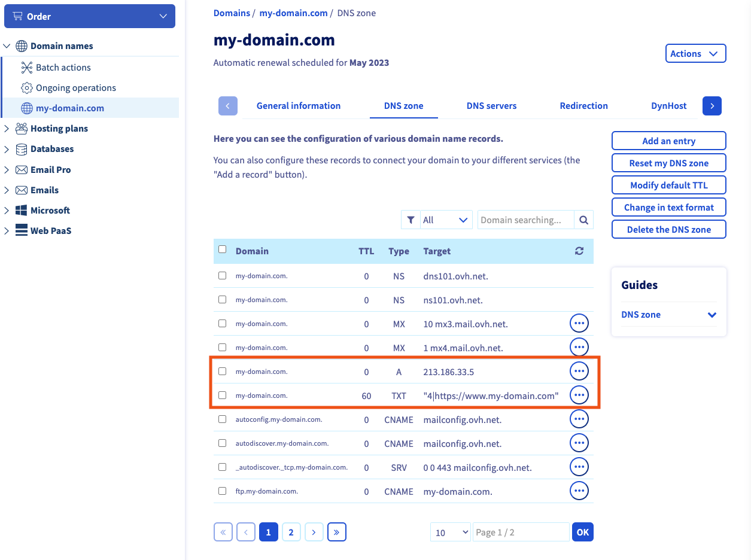This screenshot has height=560, width=751.
Task: Click the refresh icon in table header
Action: [579, 251]
